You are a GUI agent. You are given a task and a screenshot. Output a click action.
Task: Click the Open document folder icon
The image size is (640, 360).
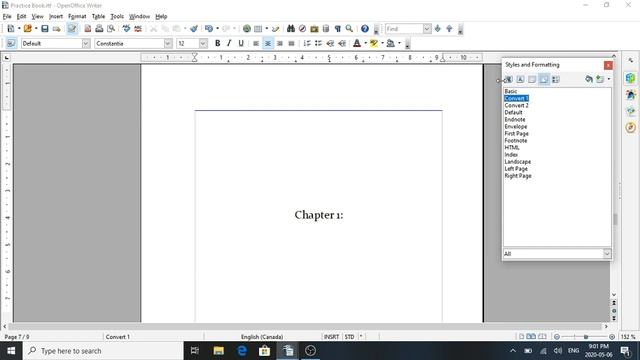pos(27,29)
